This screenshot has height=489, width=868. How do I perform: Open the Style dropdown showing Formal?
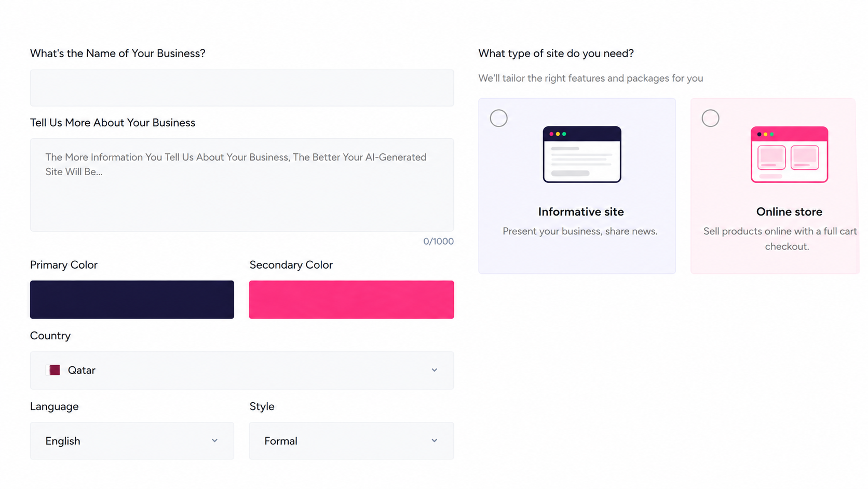351,441
